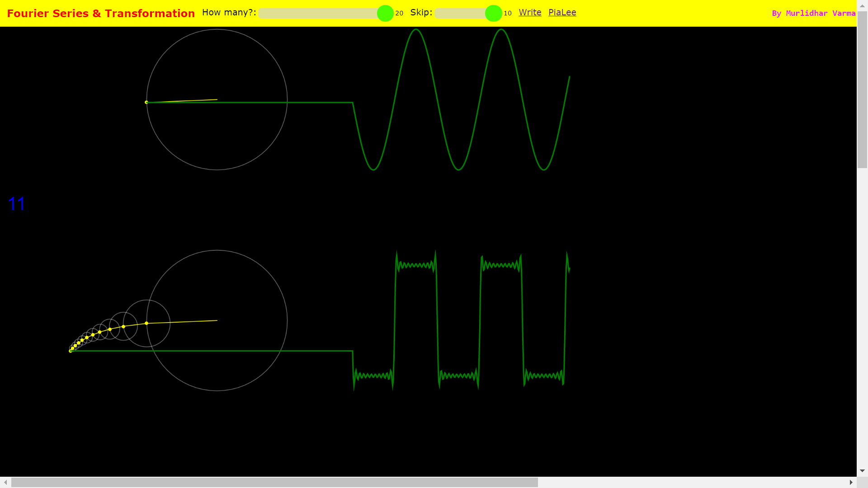The height and width of the screenshot is (488, 868).
Task: Click the yellow dot on the top circle
Action: point(146,103)
